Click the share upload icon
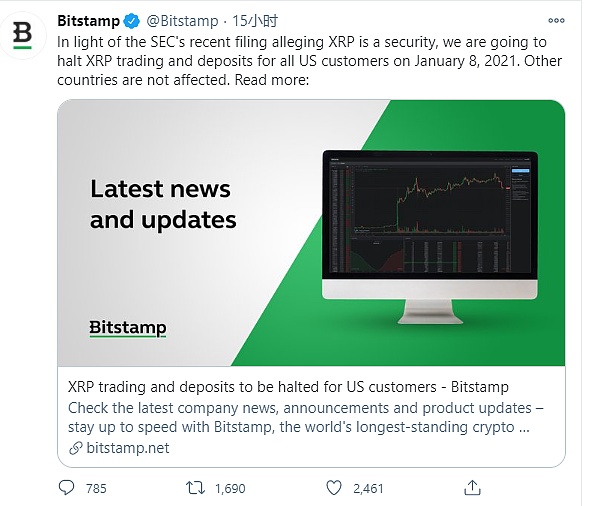This screenshot has height=506, width=594. (472, 487)
